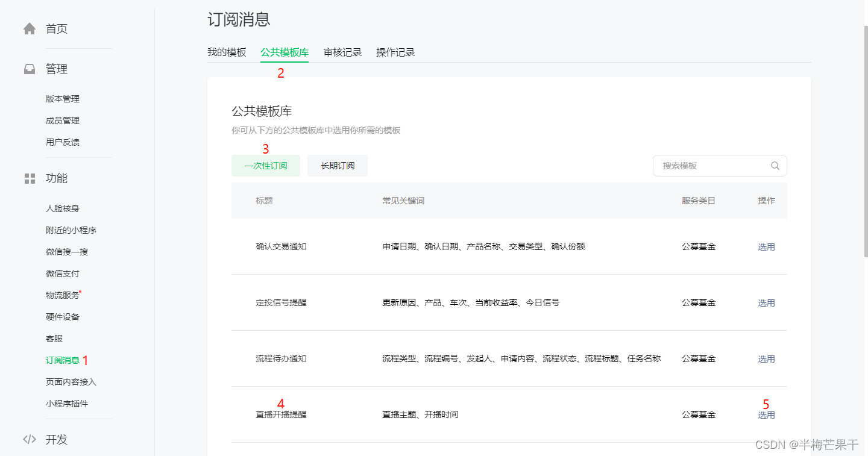Viewport: 868px width, 456px height.
Task: Go to 成员管理 in sidebar
Action: pyautogui.click(x=63, y=120)
